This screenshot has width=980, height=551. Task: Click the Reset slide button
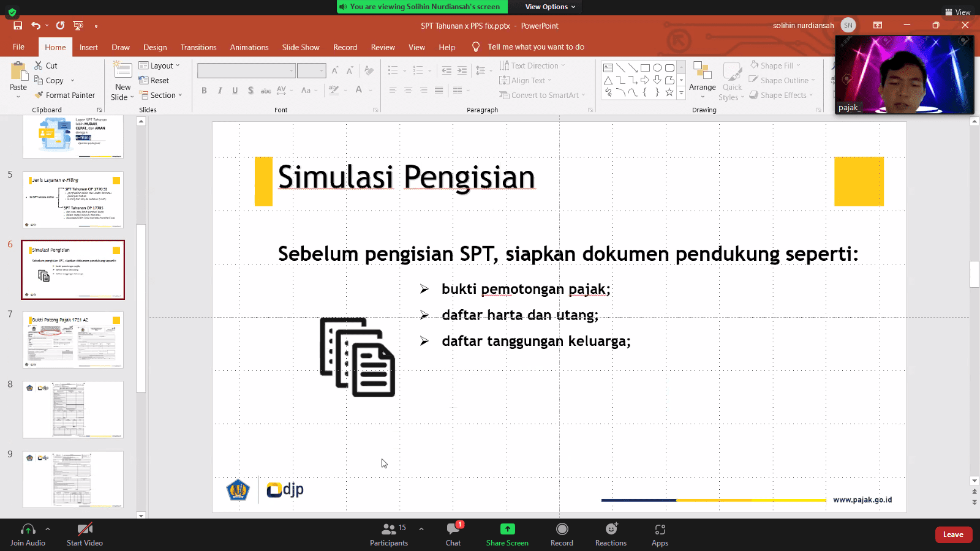[154, 80]
